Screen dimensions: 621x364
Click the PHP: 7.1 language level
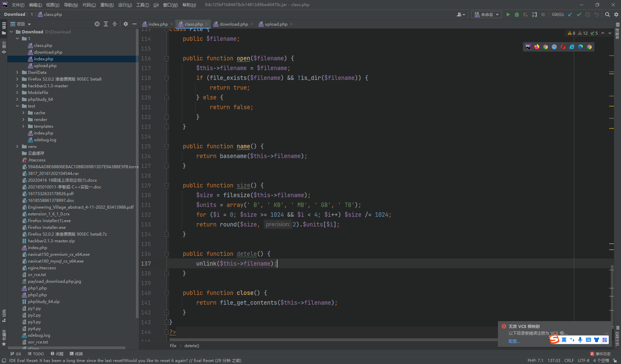535,360
